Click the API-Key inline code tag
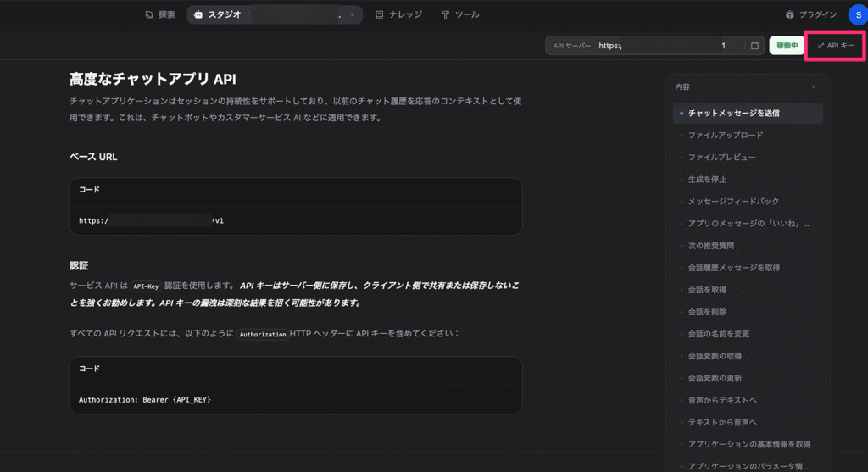The width and height of the screenshot is (868, 472). [146, 286]
